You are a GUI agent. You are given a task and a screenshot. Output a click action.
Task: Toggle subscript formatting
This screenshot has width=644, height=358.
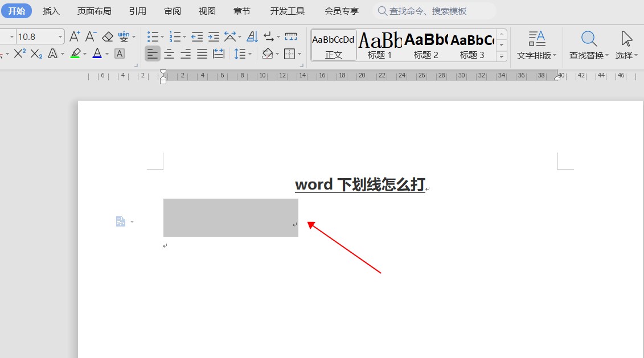pyautogui.click(x=36, y=54)
